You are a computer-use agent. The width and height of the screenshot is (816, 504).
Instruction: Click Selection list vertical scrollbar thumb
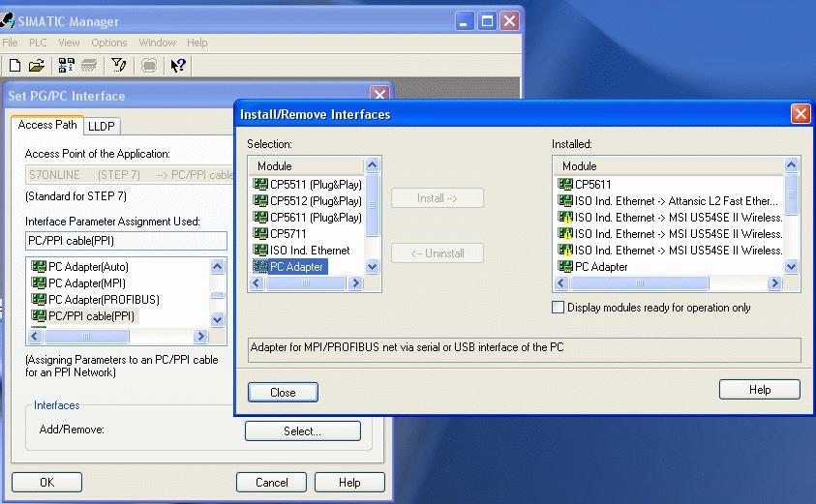[372, 205]
